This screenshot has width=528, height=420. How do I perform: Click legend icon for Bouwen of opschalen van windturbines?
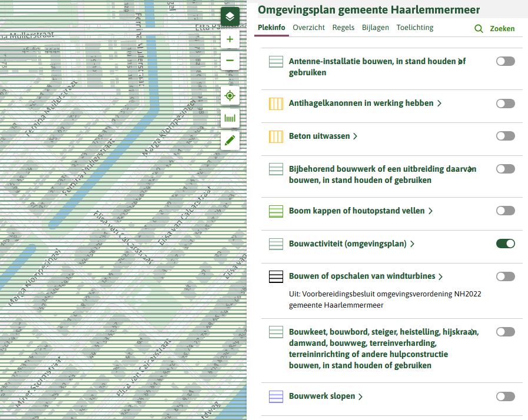tap(276, 276)
